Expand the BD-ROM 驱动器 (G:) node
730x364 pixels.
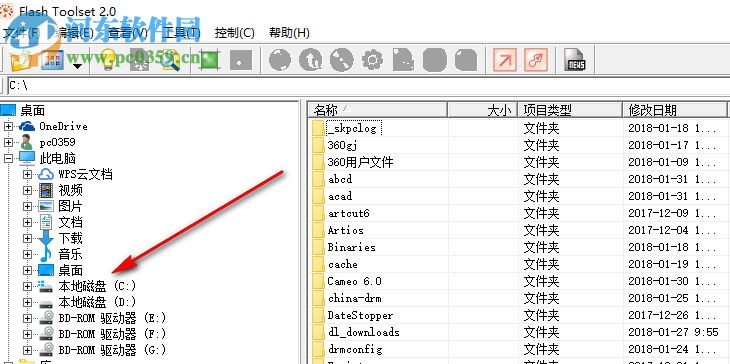click(27, 350)
